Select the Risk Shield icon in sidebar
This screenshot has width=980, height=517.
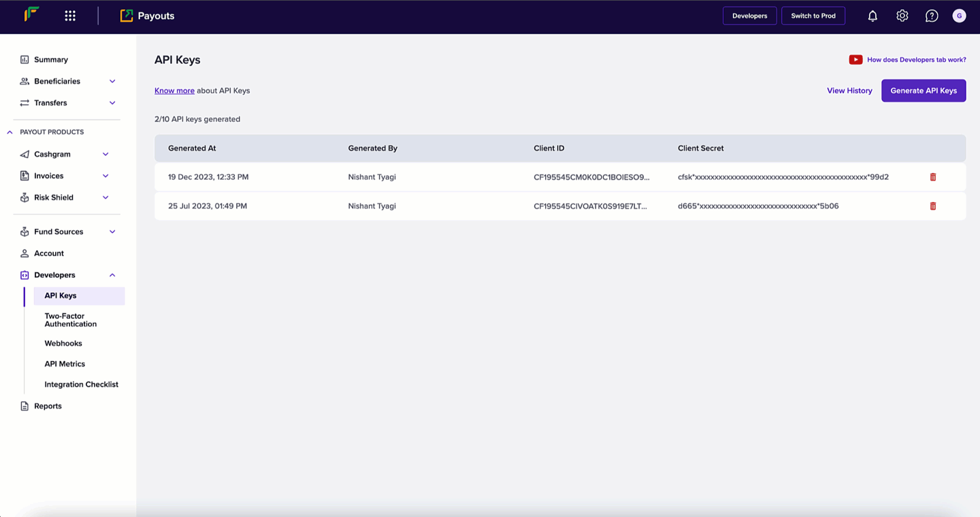point(24,197)
